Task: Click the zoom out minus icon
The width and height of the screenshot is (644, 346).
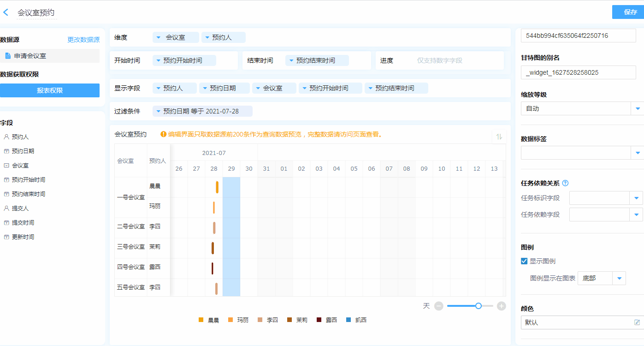Action: click(439, 306)
